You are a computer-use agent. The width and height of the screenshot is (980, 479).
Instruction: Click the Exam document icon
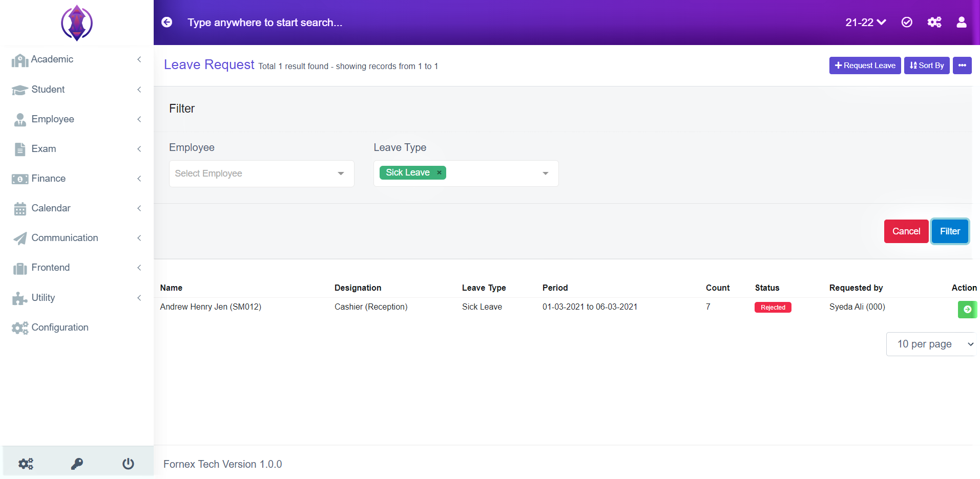click(x=20, y=149)
